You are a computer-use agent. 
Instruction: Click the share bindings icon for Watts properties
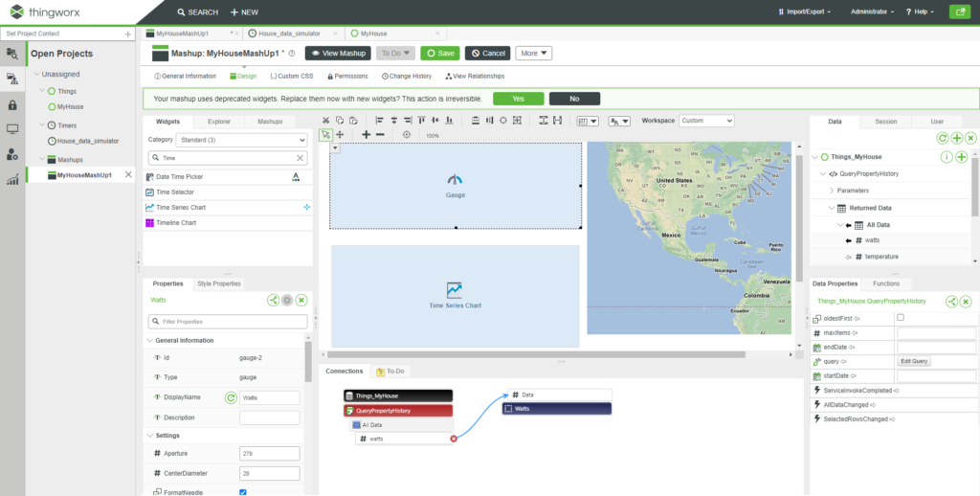273,301
